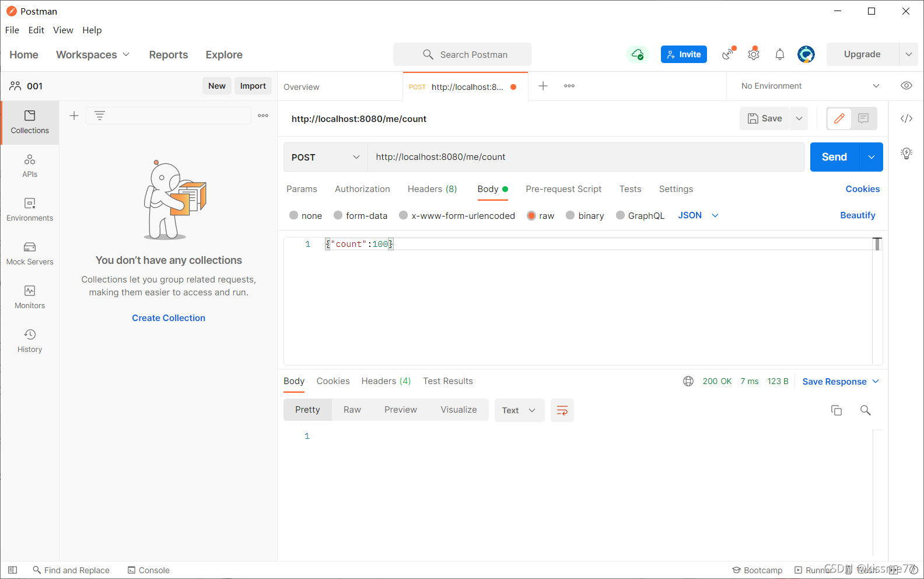The height and width of the screenshot is (579, 924).
Task: Click the user avatar icon
Action: [806, 54]
